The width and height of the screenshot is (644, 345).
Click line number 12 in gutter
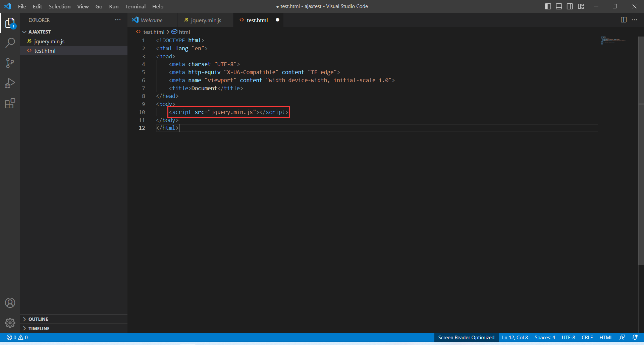pyautogui.click(x=142, y=128)
